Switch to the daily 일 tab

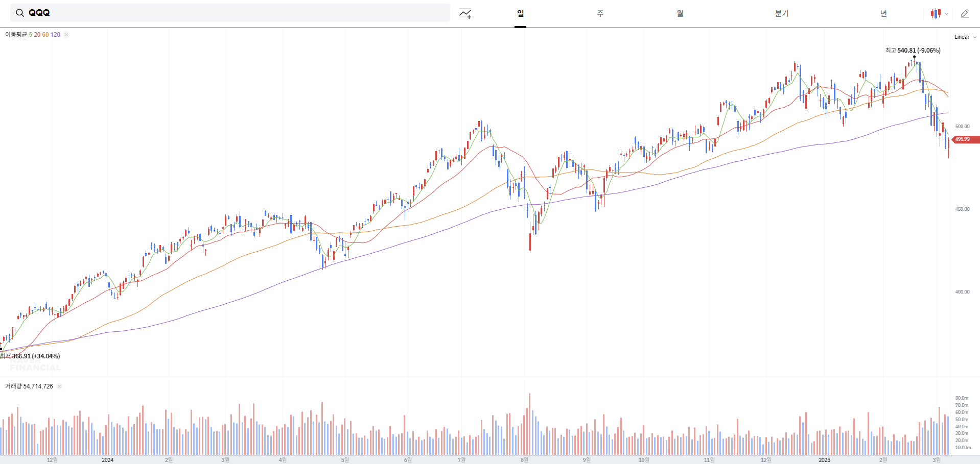(520, 13)
